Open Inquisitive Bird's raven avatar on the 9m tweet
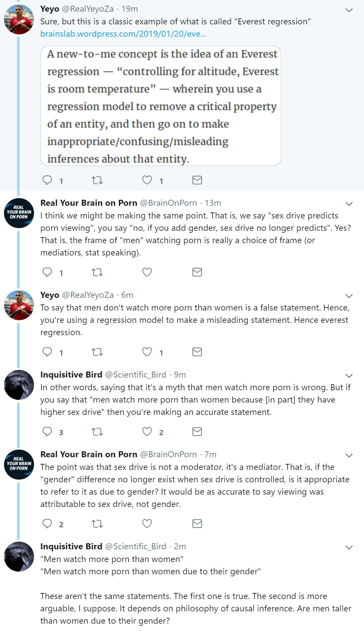364x631 pixels. tap(19, 385)
